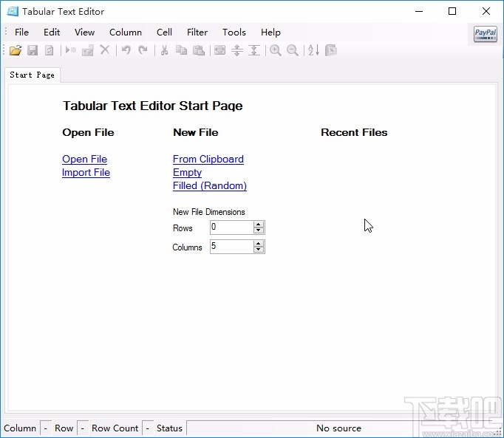This screenshot has height=438, width=504.
Task: Open the Edit menu
Action: 52,32
